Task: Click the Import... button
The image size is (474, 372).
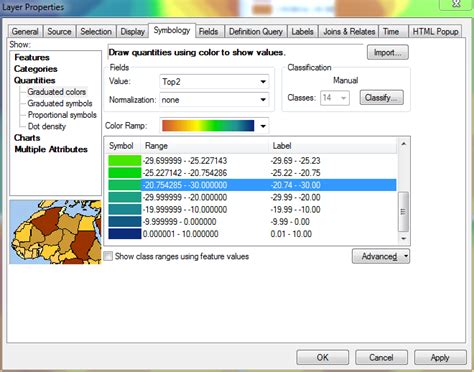Action: (x=388, y=52)
